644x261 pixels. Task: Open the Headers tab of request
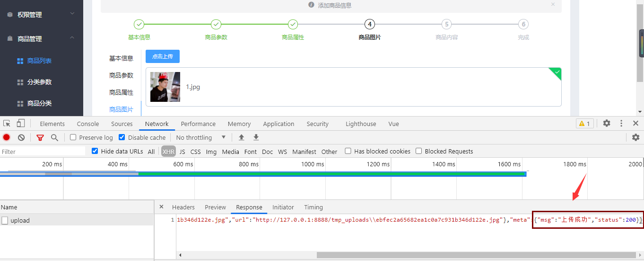pyautogui.click(x=183, y=207)
